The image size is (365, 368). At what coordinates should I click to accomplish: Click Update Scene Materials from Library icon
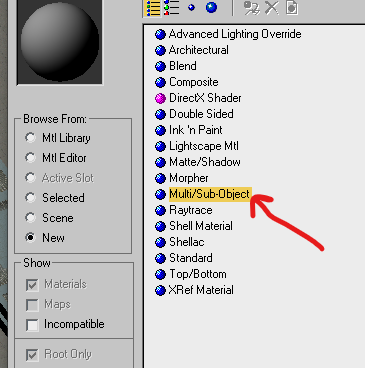[x=252, y=8]
